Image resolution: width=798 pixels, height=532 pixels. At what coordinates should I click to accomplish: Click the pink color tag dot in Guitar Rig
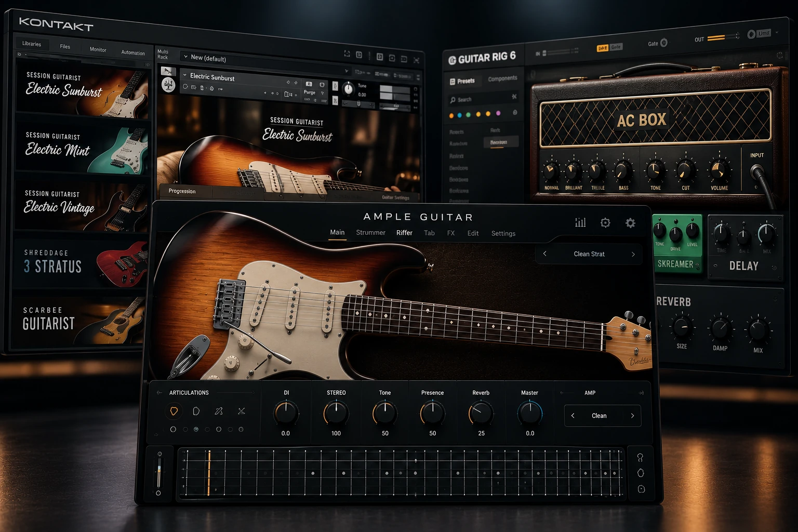(498, 113)
